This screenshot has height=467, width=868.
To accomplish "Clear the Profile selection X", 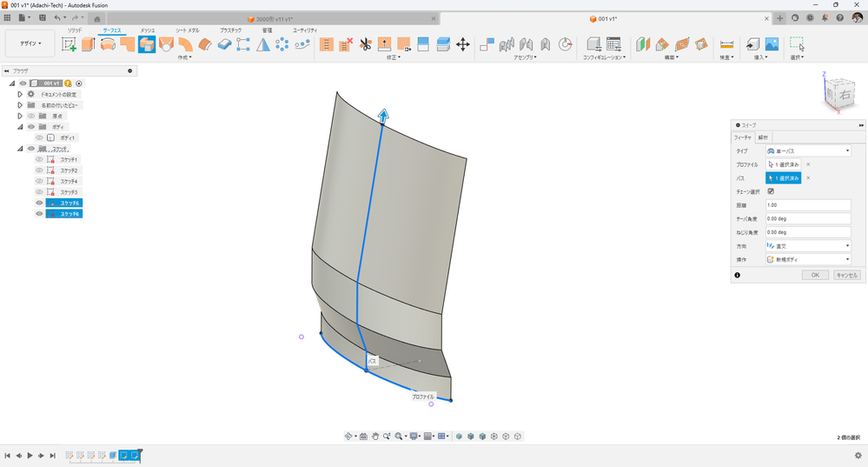I will click(x=808, y=164).
